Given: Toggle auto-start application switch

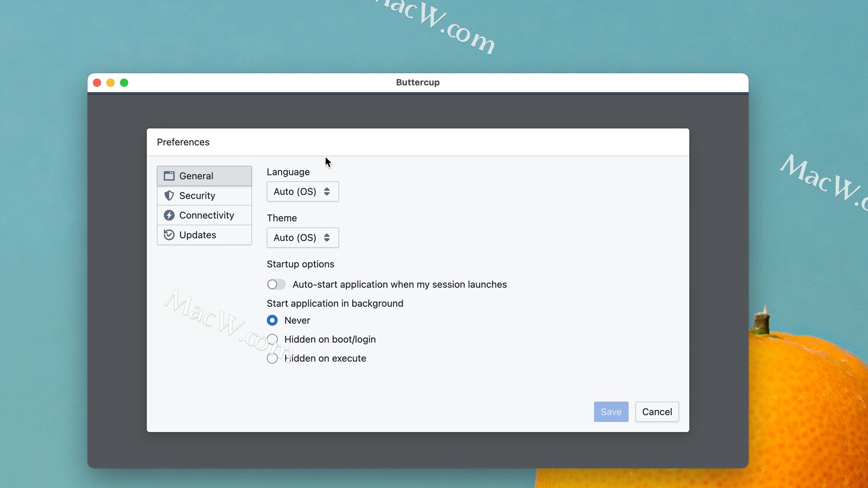Looking at the screenshot, I should [276, 284].
